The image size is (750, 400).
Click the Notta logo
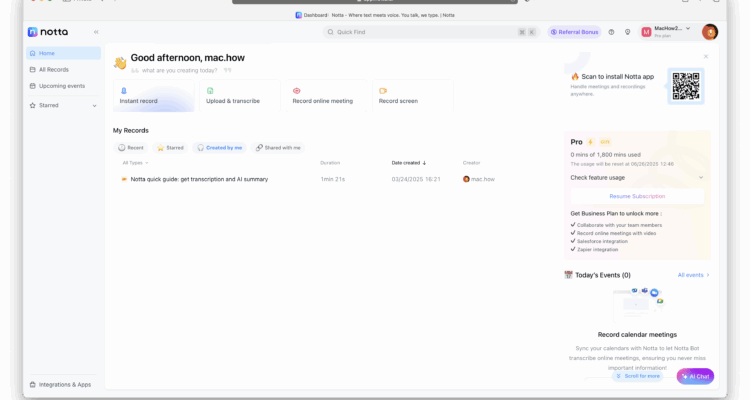pos(48,32)
